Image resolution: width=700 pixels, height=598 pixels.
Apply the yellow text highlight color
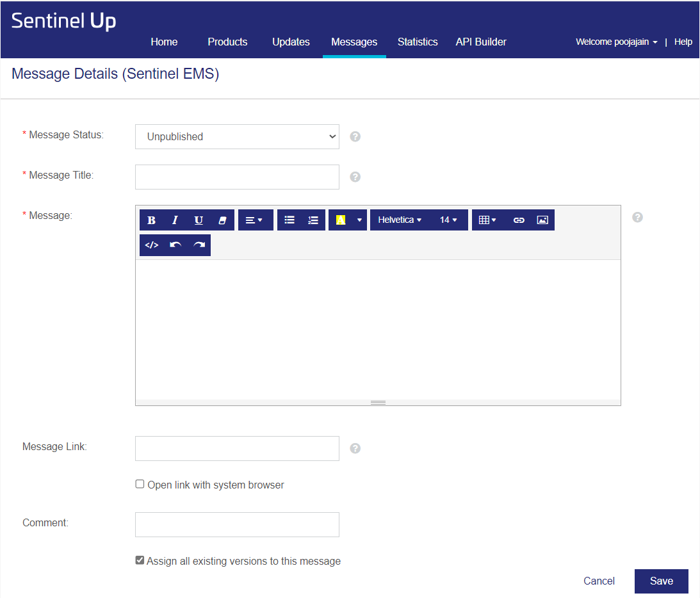click(341, 220)
